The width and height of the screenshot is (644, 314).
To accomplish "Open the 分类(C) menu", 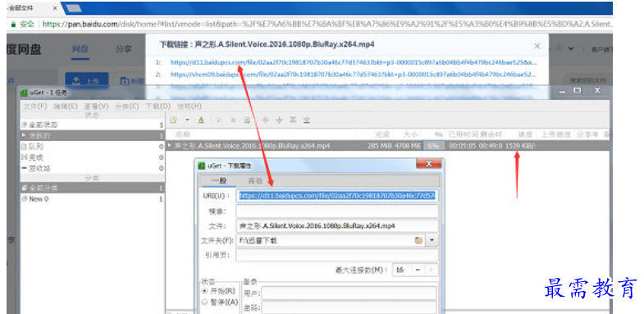I will (127, 106).
